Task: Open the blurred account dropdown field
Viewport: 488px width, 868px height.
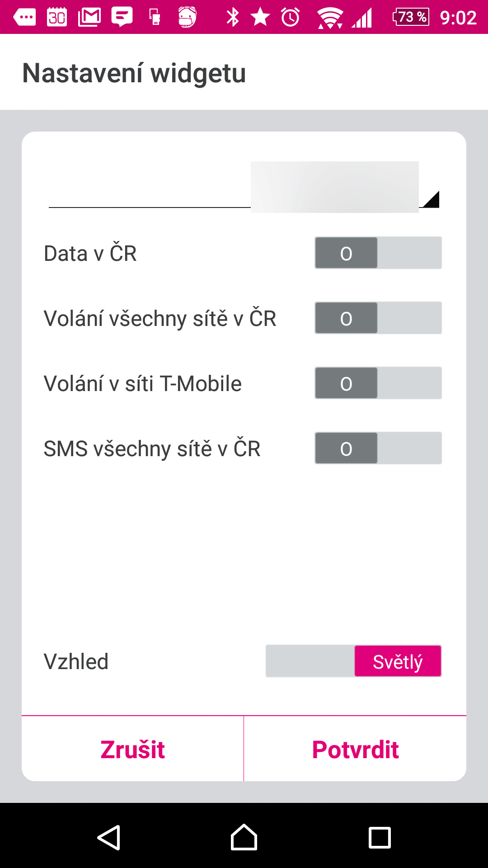Action: coord(244,187)
